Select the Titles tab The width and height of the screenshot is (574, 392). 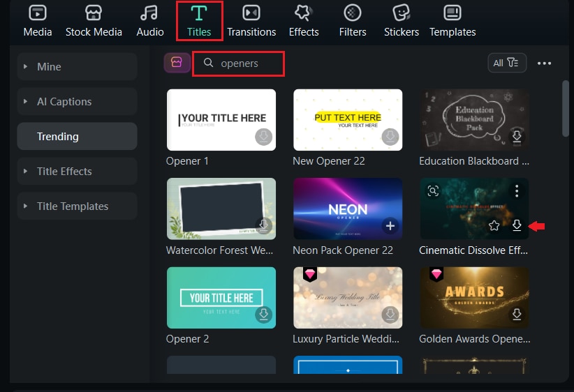(x=199, y=21)
